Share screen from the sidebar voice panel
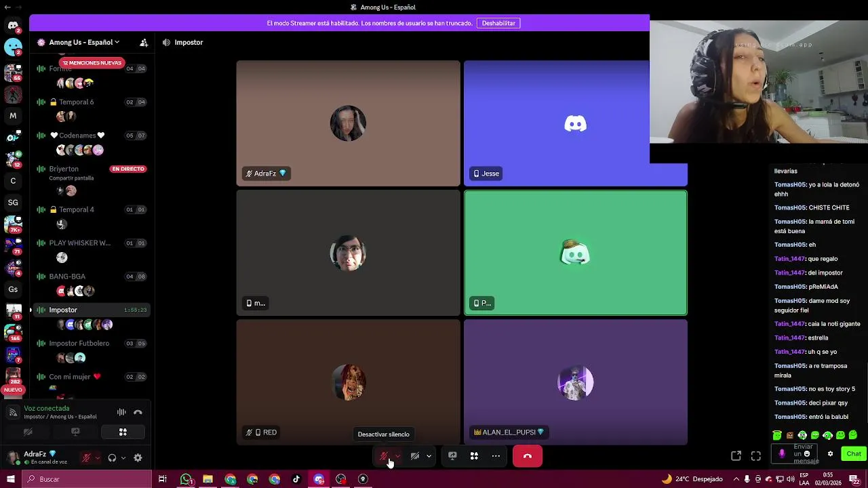The width and height of the screenshot is (868, 488). pyautogui.click(x=75, y=432)
